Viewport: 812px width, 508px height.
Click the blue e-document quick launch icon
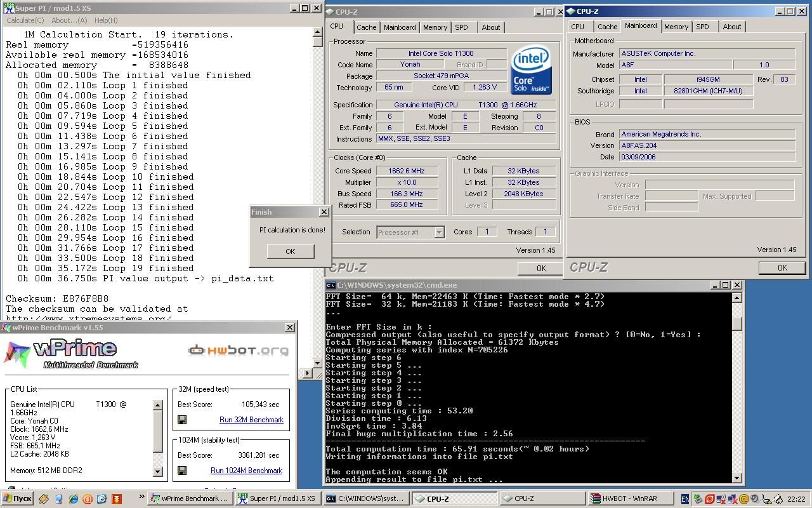(102, 499)
